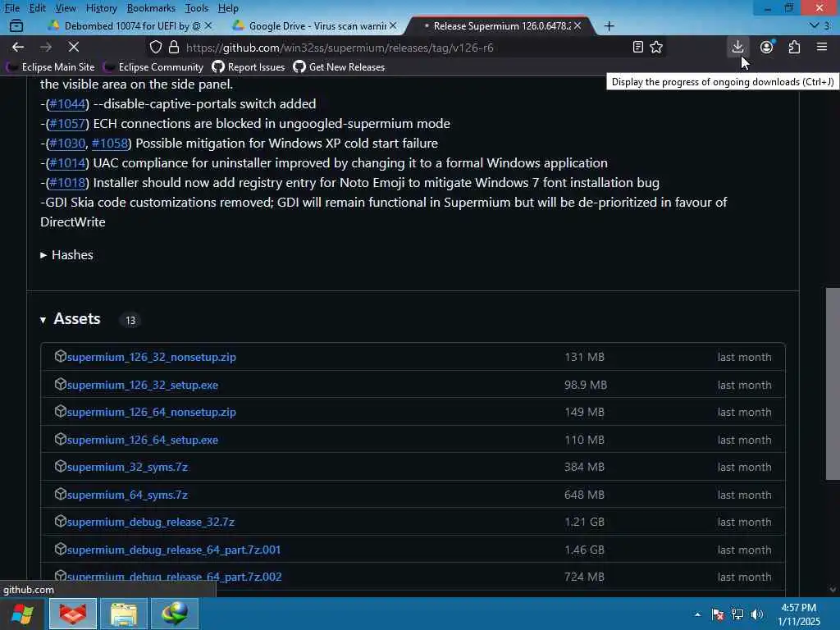840x630 pixels.
Task: Download supermium_126_32_setup.exe
Action: [142, 385]
